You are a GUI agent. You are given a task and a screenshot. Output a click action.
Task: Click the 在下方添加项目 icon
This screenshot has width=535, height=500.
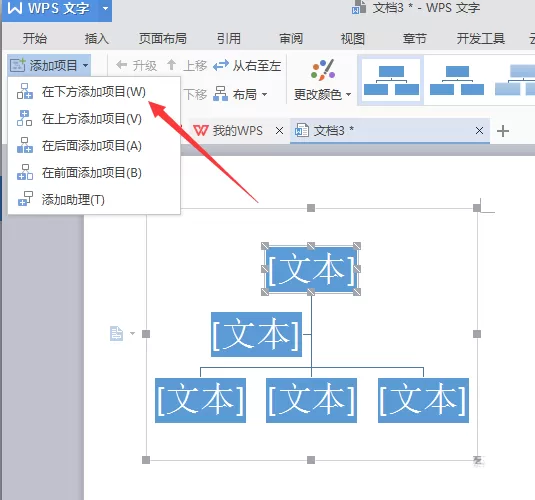(x=25, y=91)
